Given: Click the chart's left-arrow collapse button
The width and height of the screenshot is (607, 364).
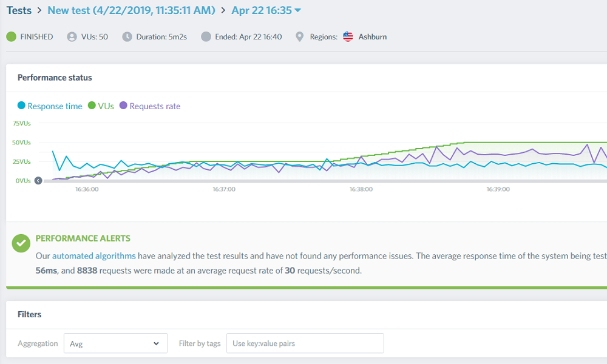Looking at the screenshot, I should tap(38, 181).
